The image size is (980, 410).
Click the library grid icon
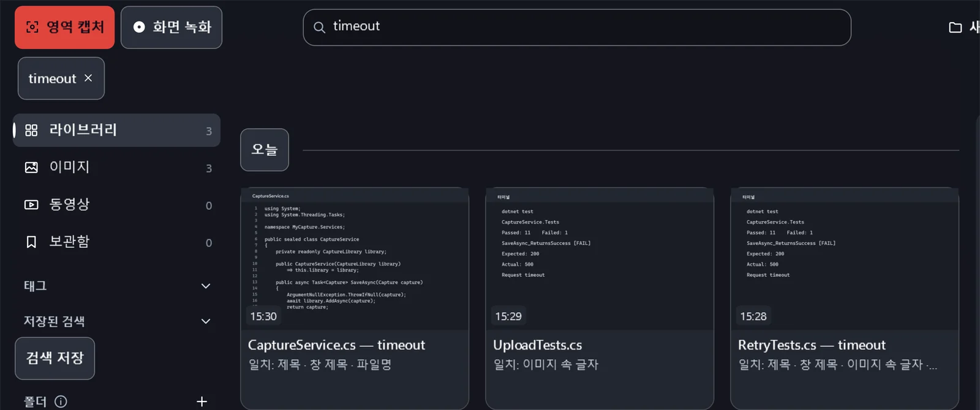(31, 130)
